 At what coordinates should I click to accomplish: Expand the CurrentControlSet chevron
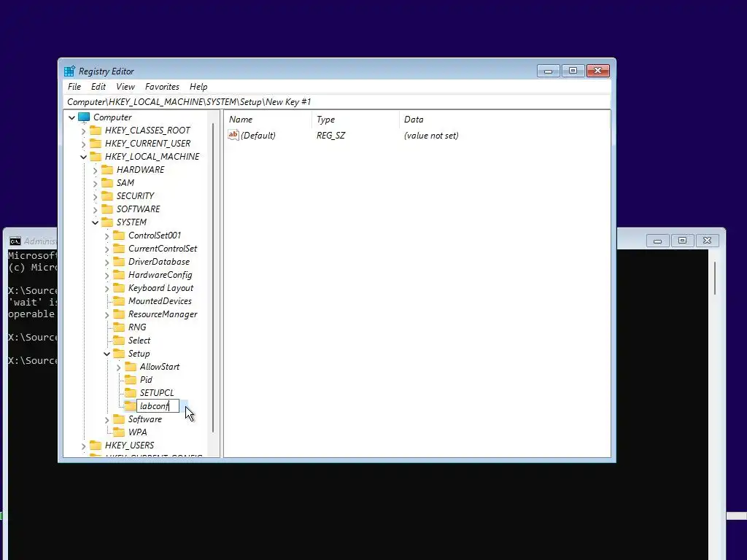107,249
